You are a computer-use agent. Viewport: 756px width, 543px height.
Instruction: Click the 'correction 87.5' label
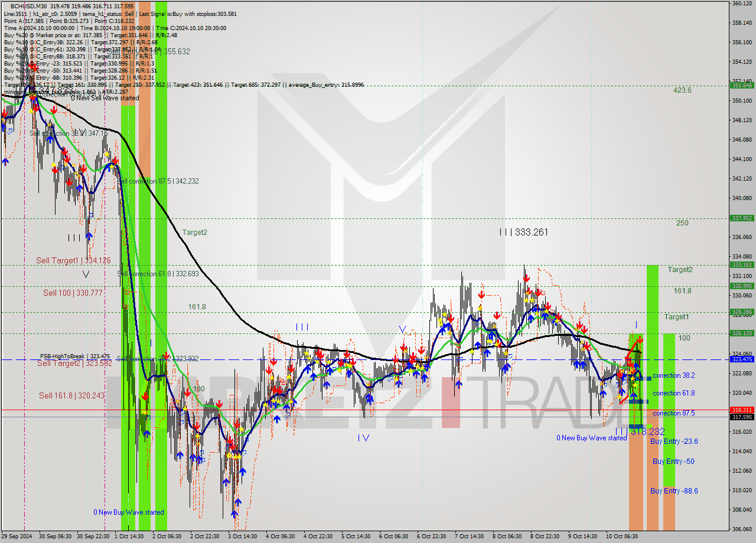(x=673, y=414)
